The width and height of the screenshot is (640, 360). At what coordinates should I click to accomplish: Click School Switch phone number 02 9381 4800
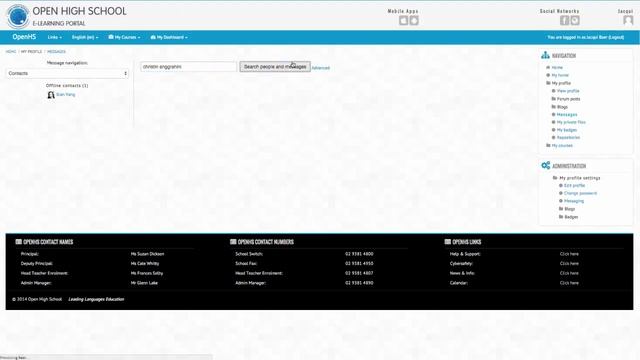coord(359,254)
